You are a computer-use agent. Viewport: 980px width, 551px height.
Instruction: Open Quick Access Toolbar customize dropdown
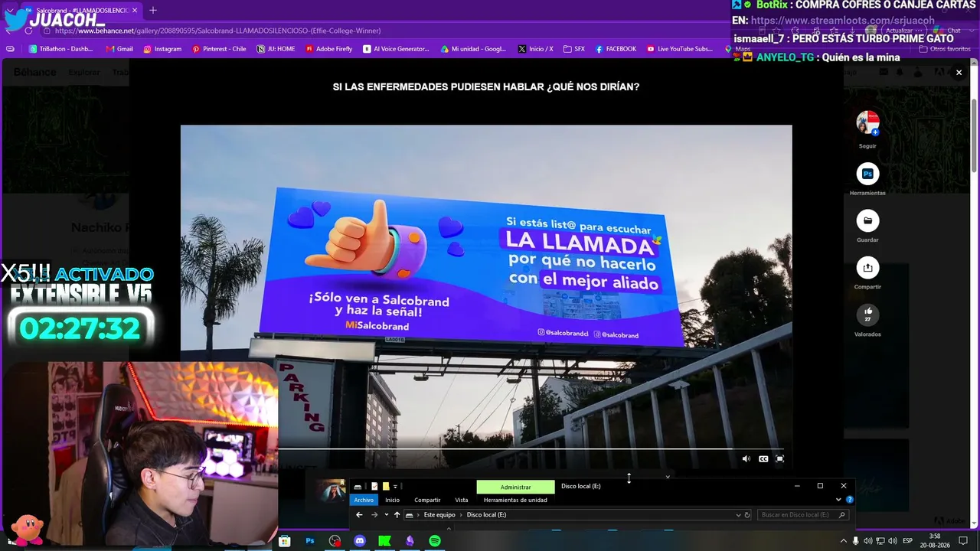point(396,487)
